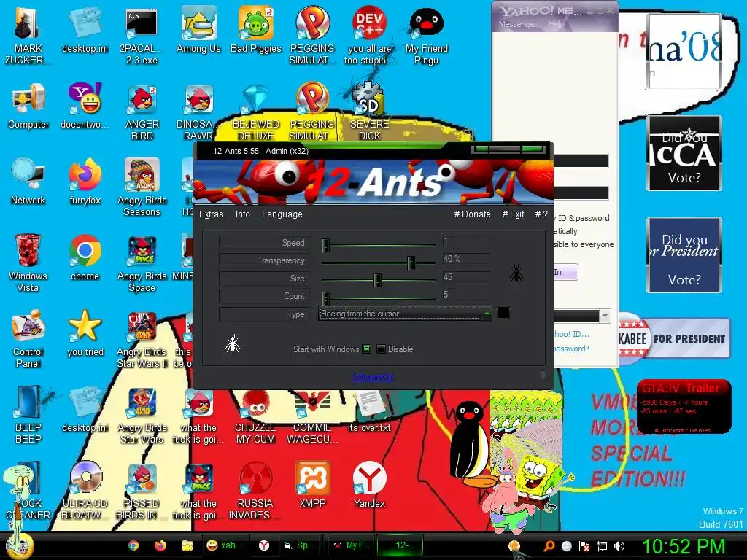
Task: Select the Bad Piggies icon
Action: [256, 28]
